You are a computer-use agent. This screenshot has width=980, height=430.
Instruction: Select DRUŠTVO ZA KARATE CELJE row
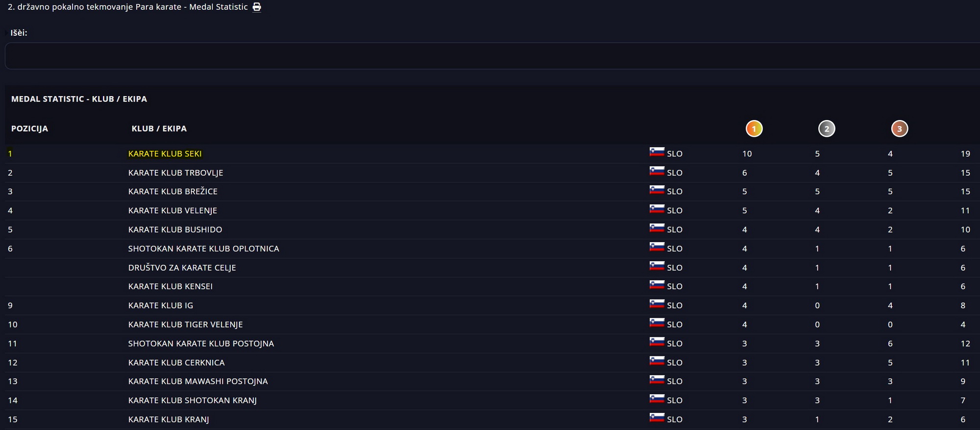pos(182,268)
